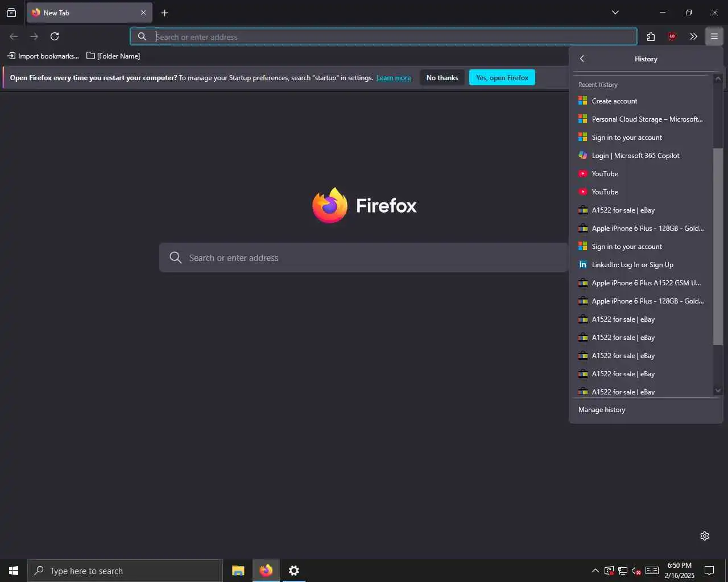Go back from the History panel
Viewport: 728px width, 582px height.
(582, 59)
